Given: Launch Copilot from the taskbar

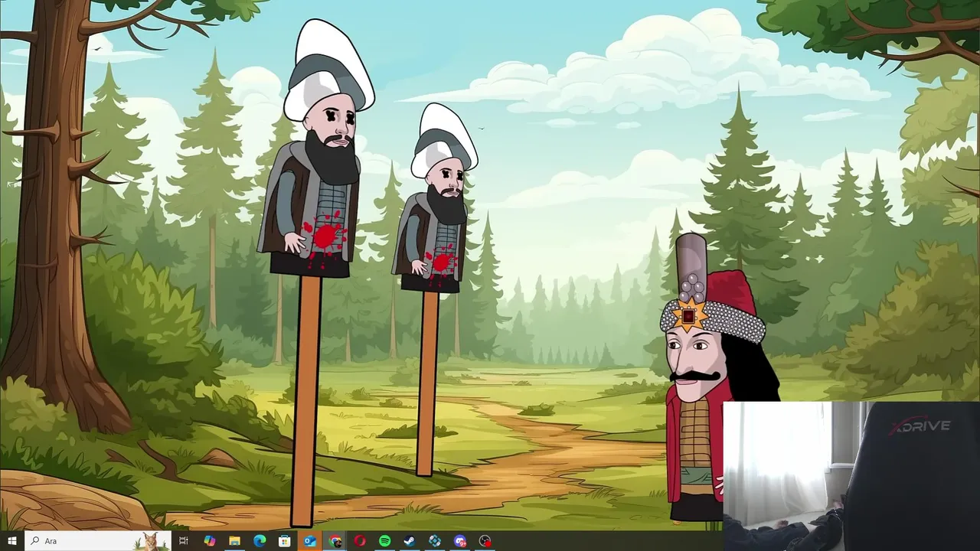Looking at the screenshot, I should point(209,541).
